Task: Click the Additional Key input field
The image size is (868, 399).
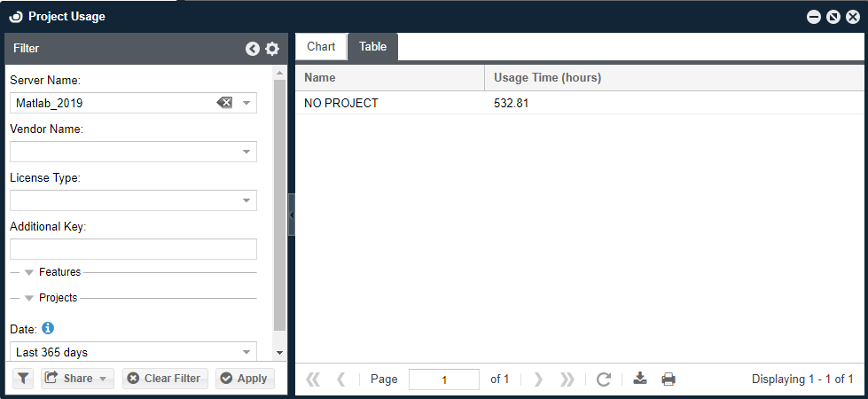Action: tap(133, 249)
